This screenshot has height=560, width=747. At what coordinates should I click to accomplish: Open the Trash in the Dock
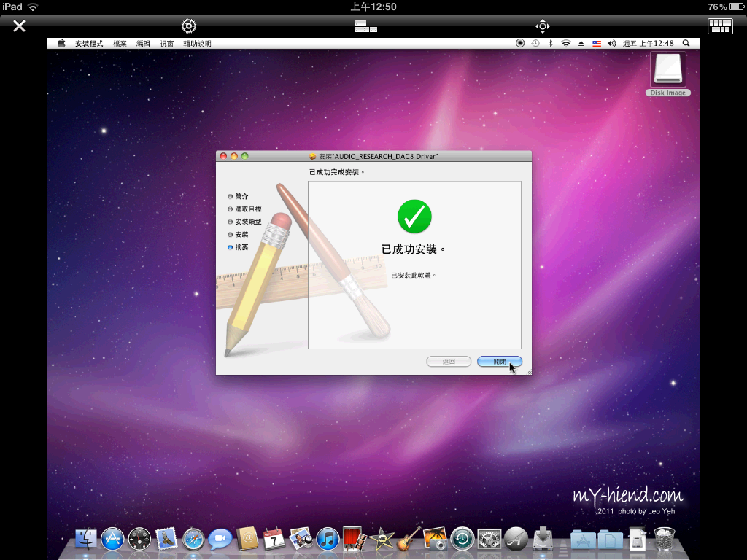pos(664,539)
